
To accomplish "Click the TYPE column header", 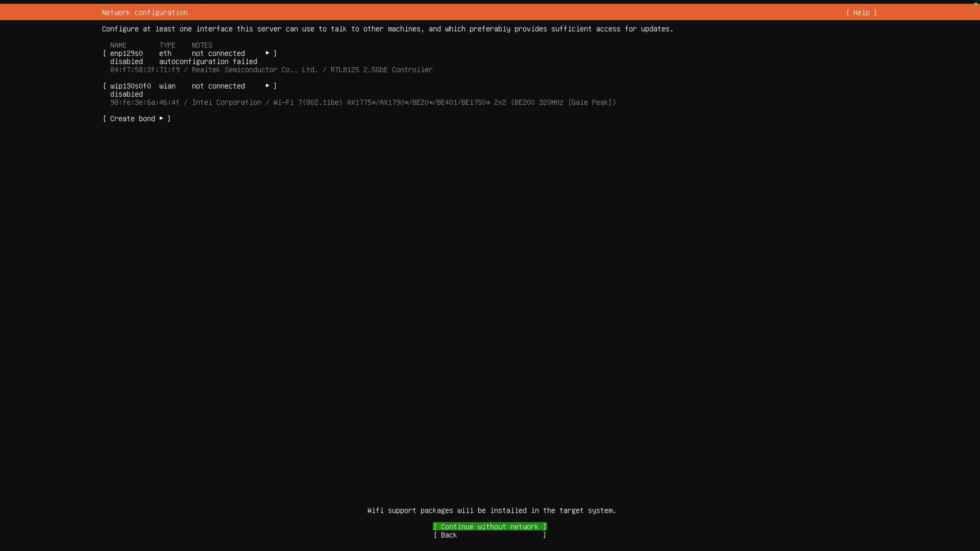I will [x=167, y=45].
